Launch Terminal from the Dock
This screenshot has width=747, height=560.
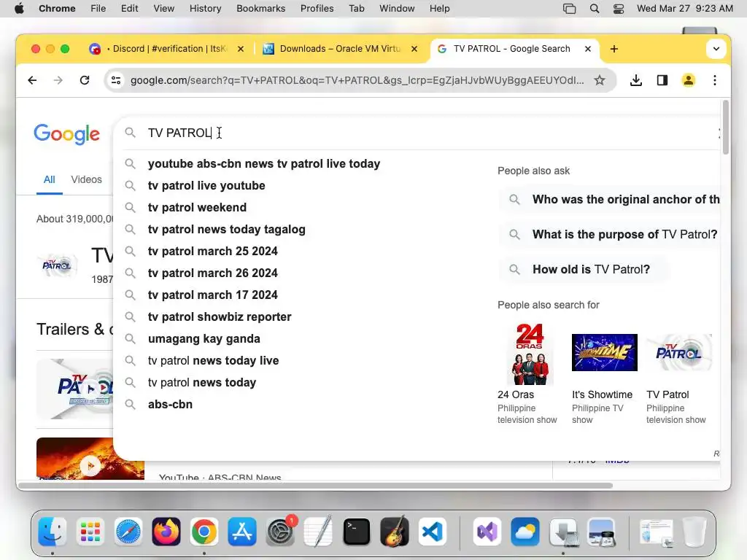click(x=356, y=532)
